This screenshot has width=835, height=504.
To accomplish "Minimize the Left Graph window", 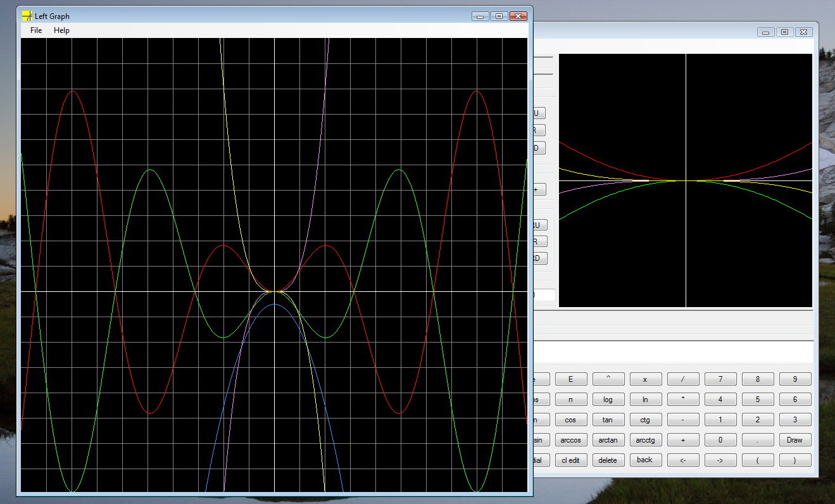I will [x=480, y=16].
